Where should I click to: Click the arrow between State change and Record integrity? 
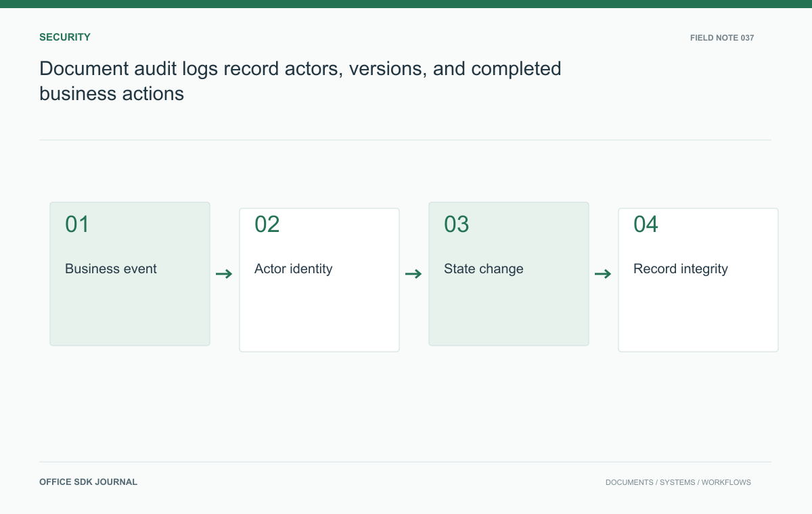603,274
